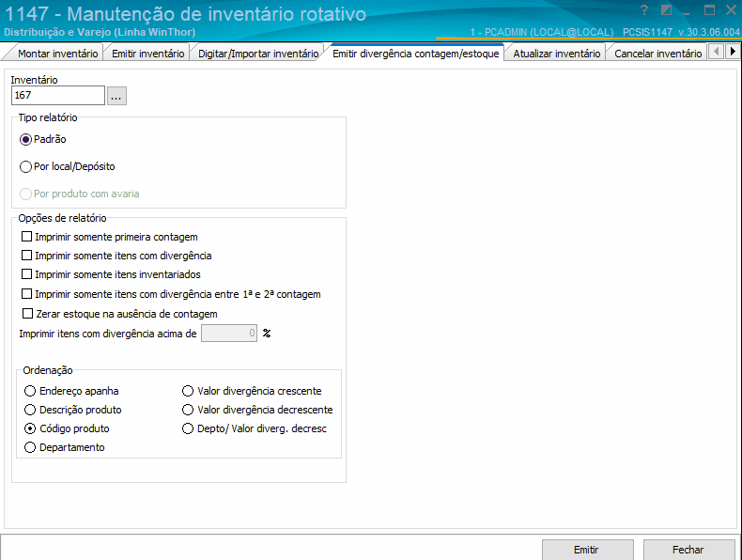Toggle 'Zerar estoque na ausência de contagem'

pyautogui.click(x=26, y=314)
